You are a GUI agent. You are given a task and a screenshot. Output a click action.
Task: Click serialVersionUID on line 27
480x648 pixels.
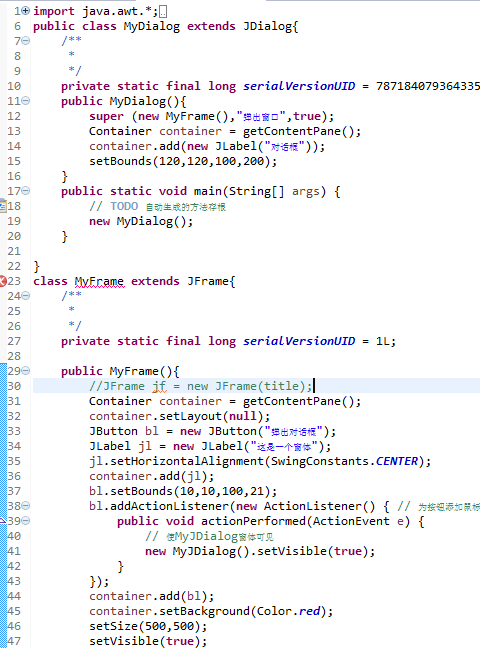pyautogui.click(x=299, y=341)
